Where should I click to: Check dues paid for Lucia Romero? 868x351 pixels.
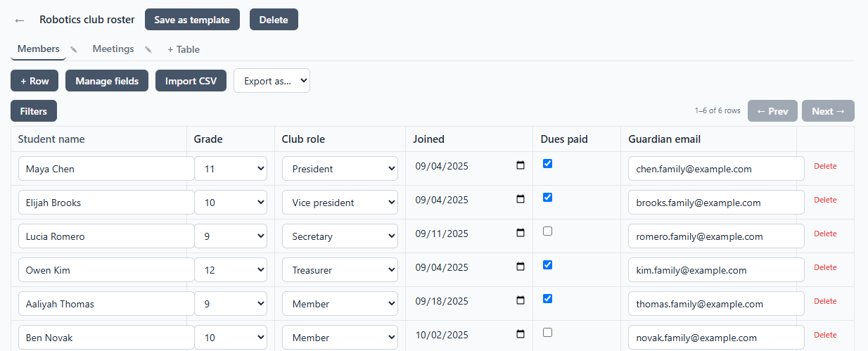coord(548,231)
